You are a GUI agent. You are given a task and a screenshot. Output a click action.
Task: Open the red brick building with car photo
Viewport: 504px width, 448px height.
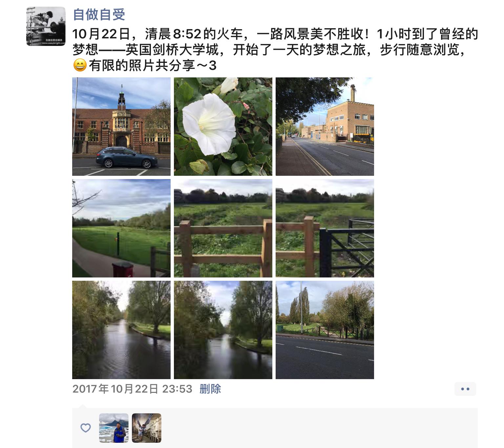tap(121, 127)
